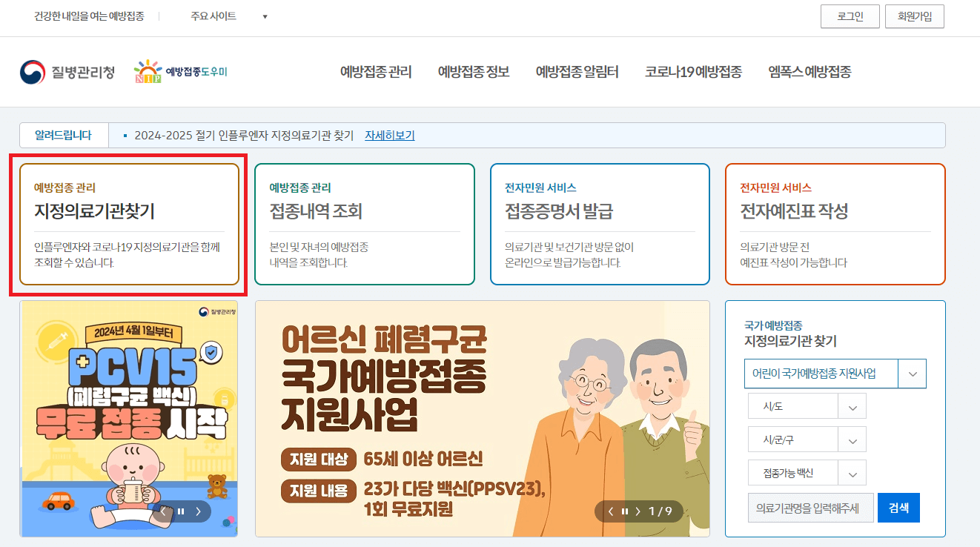Open the 예방접종 정보 menu
The image size is (980, 547).
click(473, 72)
